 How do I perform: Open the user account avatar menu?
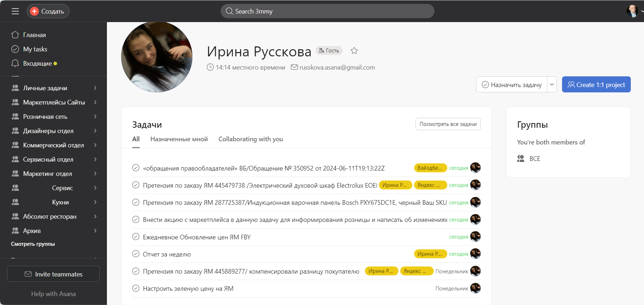pos(633,11)
